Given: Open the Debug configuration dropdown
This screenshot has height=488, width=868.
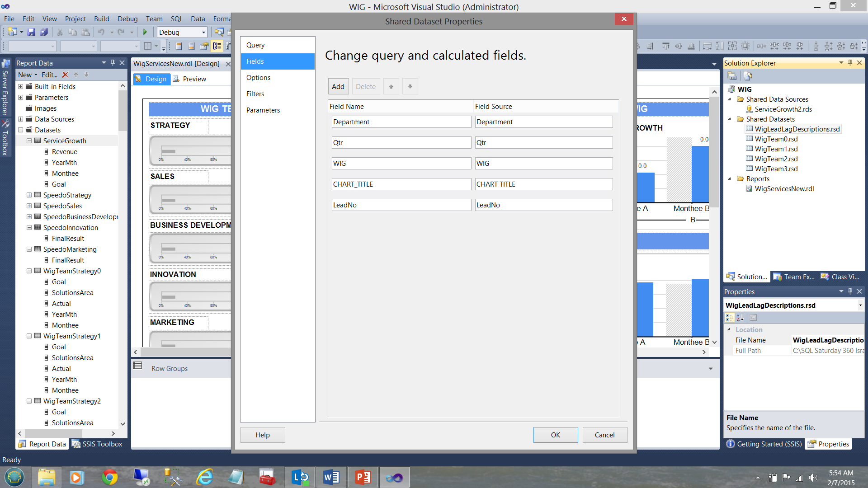Looking at the screenshot, I should tap(203, 32).
